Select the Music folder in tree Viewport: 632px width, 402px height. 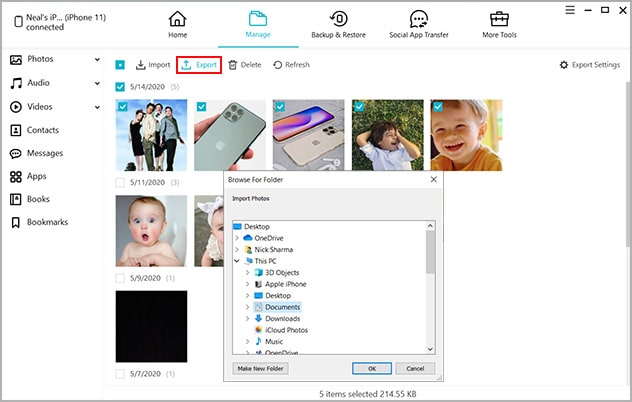274,342
